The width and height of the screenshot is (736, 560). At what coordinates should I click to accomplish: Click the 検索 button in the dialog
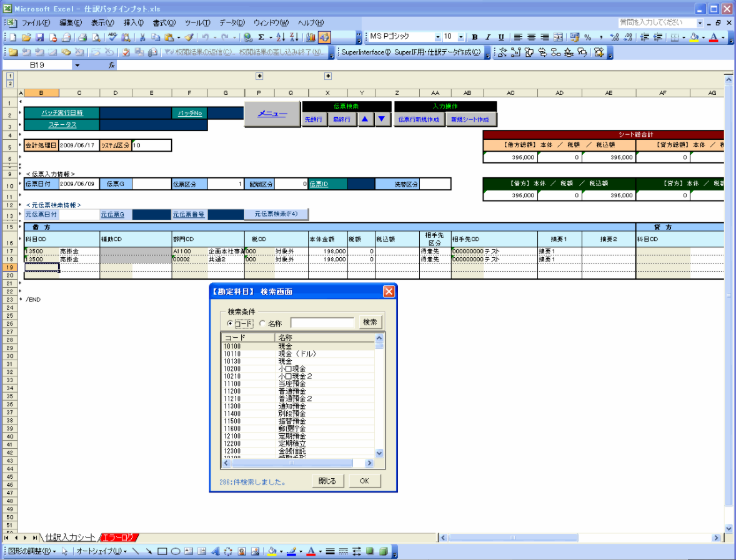tap(370, 323)
